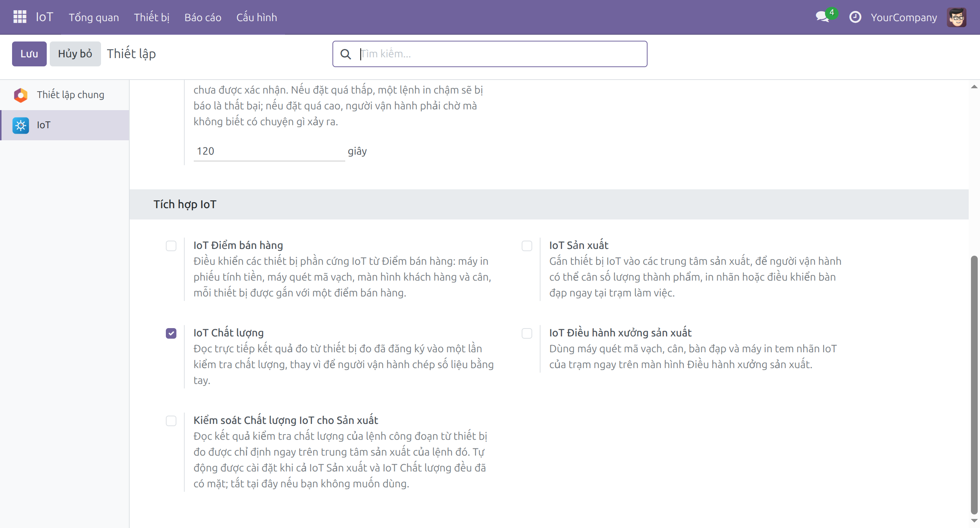Screen dimensions: 980x528
Task: Select the Thiết lập chung hexagon icon
Action: tap(21, 95)
